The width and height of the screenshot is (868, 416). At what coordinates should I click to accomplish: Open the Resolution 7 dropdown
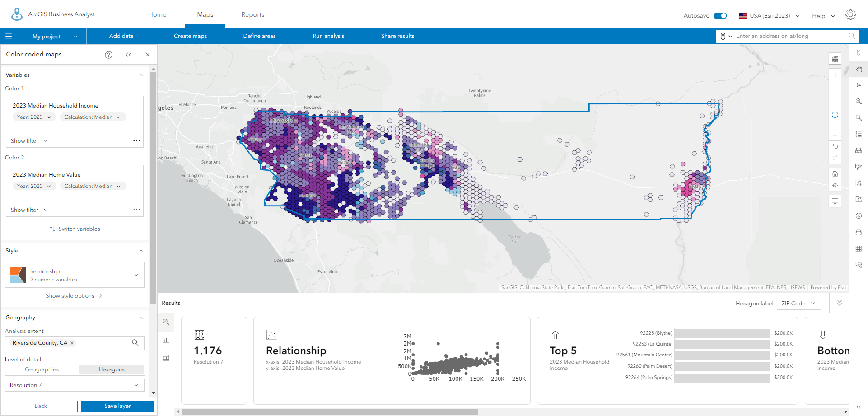[x=74, y=385]
